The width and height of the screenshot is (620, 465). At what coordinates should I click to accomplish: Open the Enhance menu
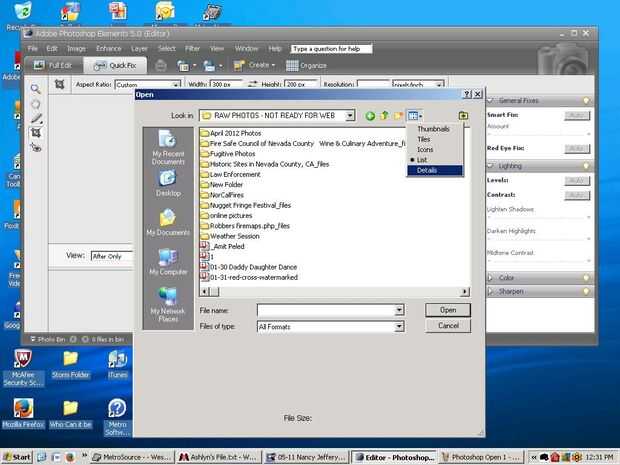108,49
